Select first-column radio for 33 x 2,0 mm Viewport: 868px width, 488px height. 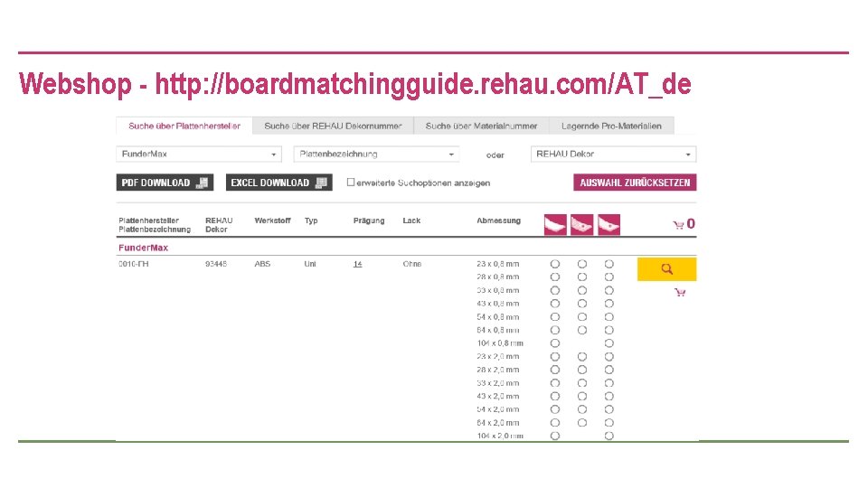(554, 383)
